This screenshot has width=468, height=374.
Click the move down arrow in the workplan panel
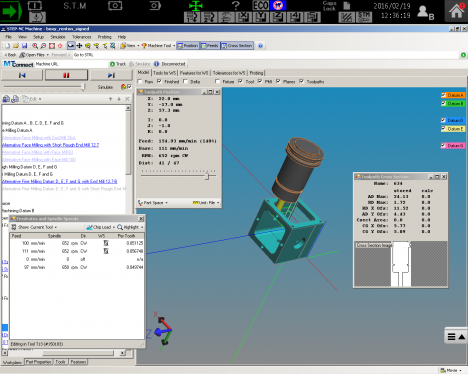tap(119, 99)
